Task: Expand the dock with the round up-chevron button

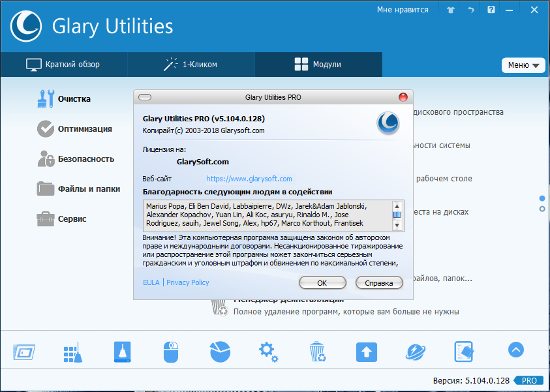Action: pyautogui.click(x=516, y=350)
